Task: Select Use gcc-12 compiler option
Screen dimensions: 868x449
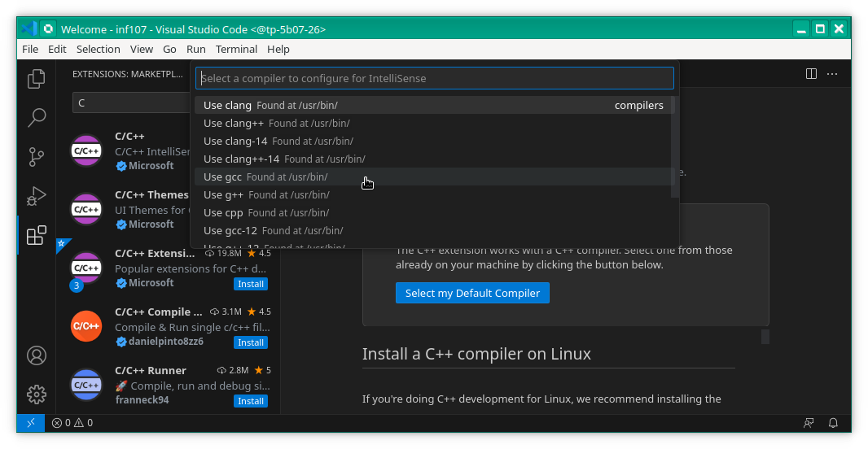Action: [433, 230]
